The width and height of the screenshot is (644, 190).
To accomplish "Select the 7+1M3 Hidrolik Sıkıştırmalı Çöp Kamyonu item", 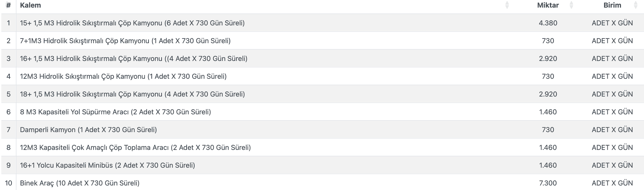I will 125,41.
